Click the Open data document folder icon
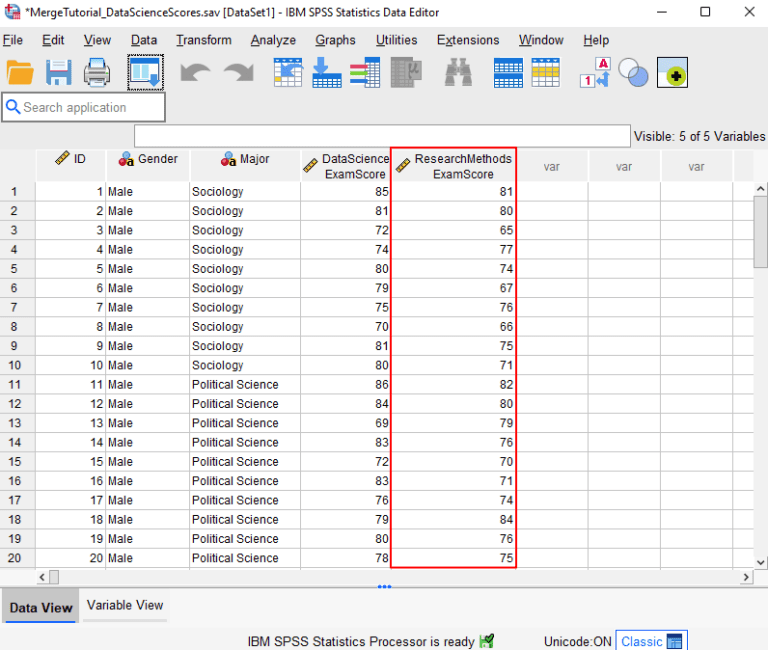768x650 pixels. click(x=20, y=73)
